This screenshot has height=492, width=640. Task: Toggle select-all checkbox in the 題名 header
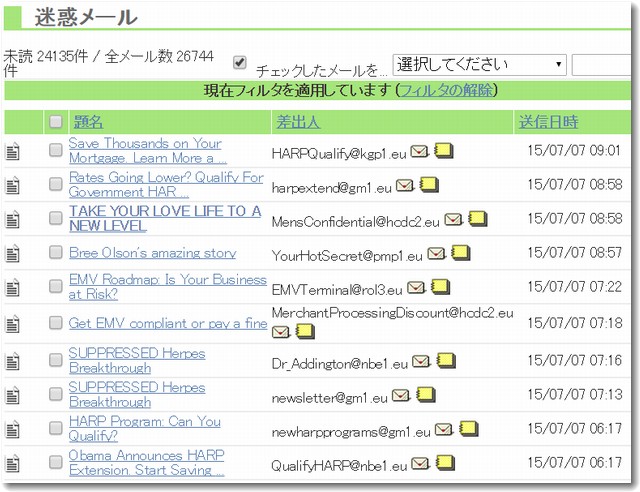coord(56,121)
